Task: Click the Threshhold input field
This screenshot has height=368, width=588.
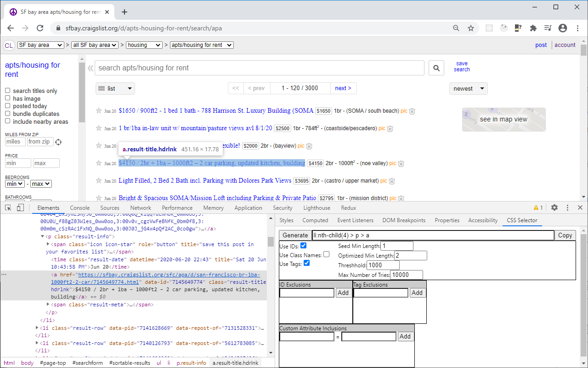Action: point(383,265)
